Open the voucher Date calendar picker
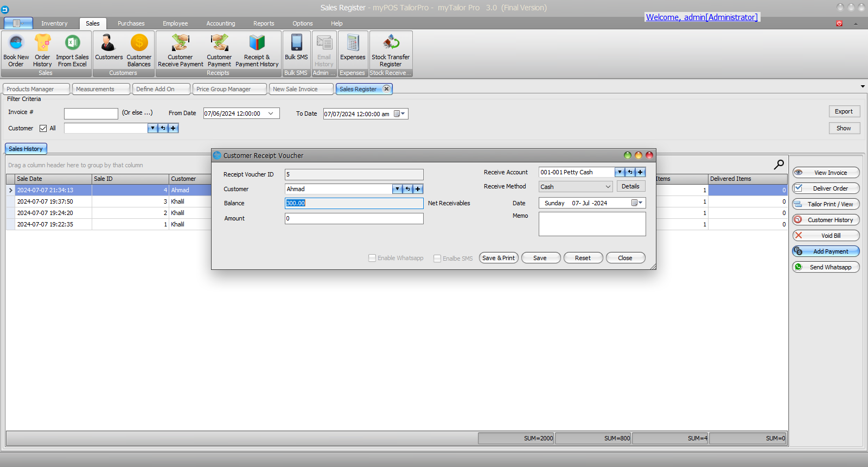 [x=636, y=203]
